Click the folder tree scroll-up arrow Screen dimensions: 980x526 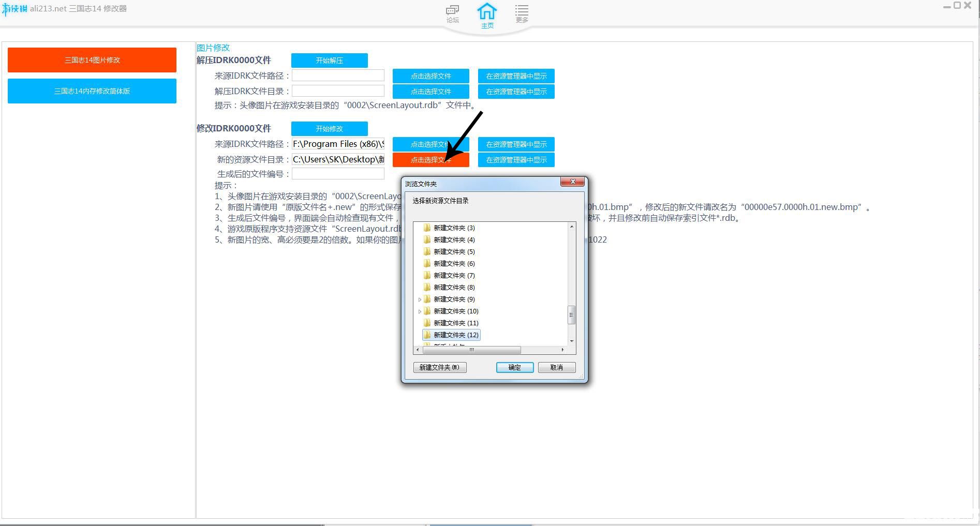572,227
